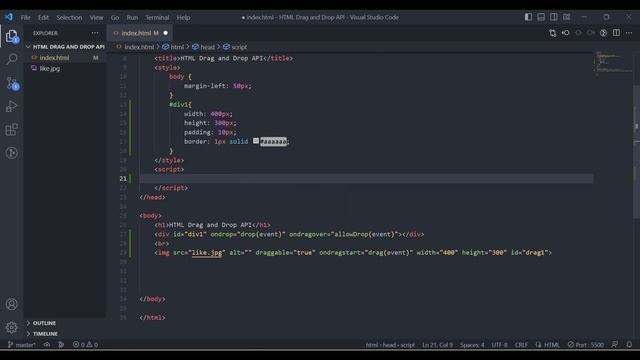Open the Source Control view
This screenshot has height=360, width=640.
click(x=12, y=83)
